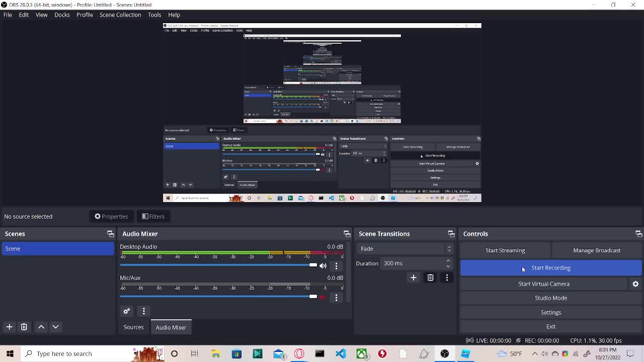Open OBS Settings button

tap(551, 312)
